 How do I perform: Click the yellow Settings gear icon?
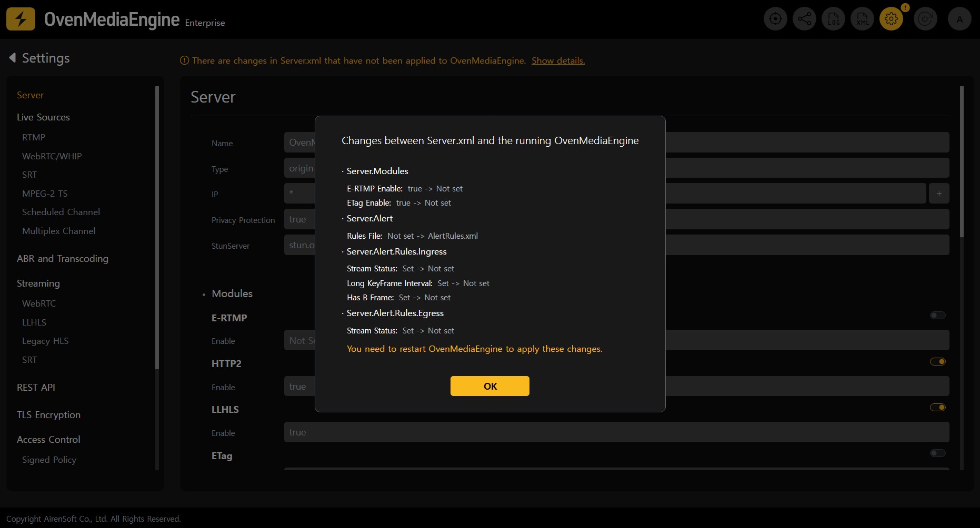point(891,19)
